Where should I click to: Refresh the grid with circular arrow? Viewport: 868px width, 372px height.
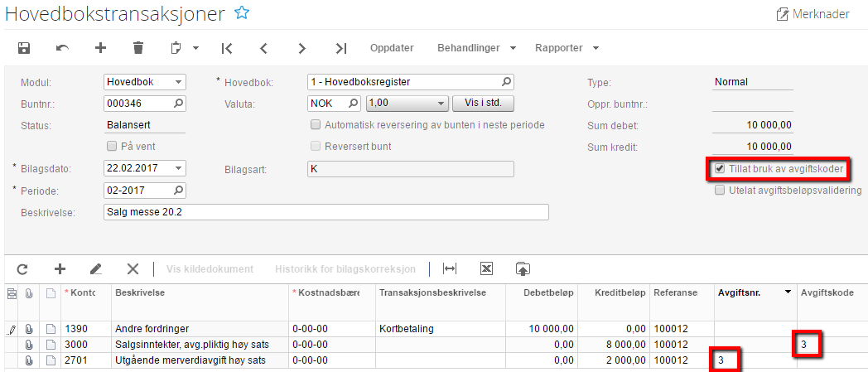coord(22,269)
